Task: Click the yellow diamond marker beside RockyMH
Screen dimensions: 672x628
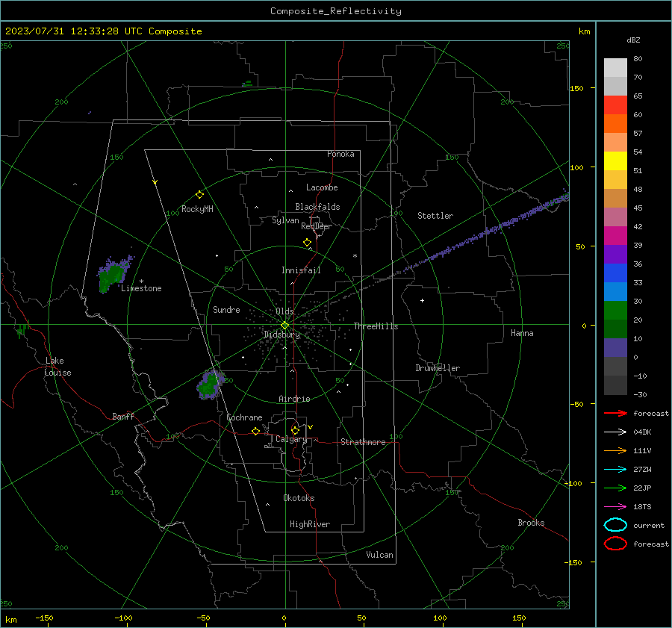Action: [x=199, y=195]
